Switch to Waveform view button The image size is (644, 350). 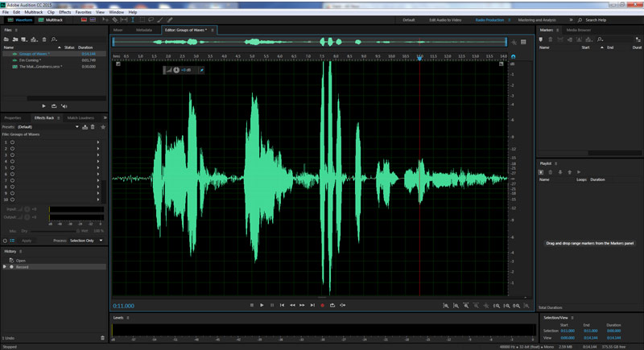point(19,19)
